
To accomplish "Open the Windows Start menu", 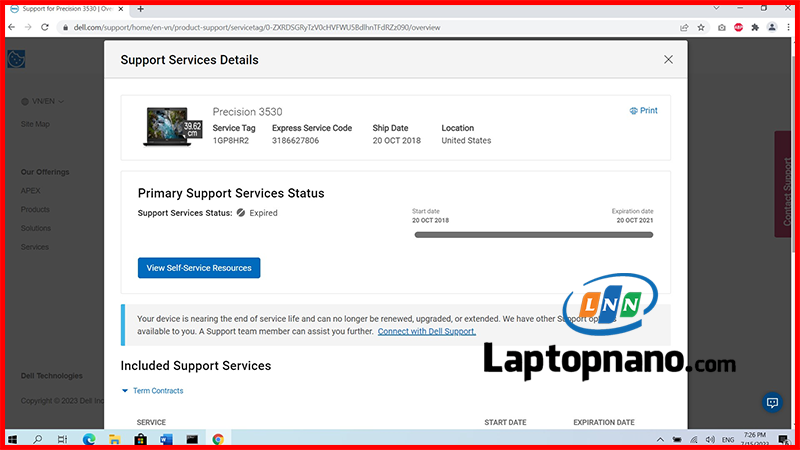I will click(x=13, y=439).
